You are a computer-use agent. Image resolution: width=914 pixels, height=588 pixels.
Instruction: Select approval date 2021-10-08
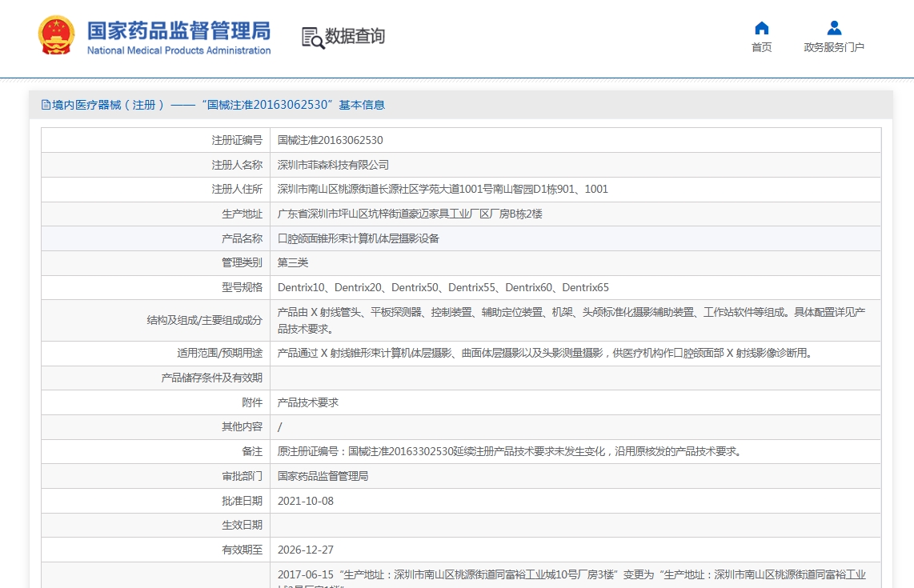pyautogui.click(x=306, y=501)
